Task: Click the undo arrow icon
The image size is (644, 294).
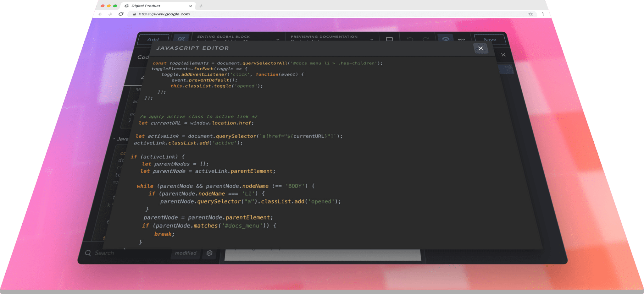Action: 409,39
